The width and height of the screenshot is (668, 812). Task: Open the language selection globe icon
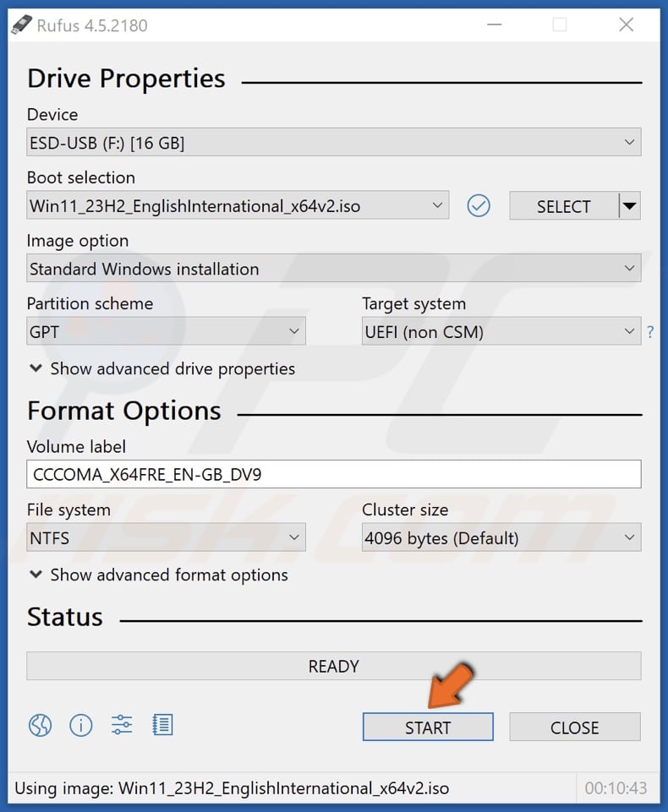(39, 725)
